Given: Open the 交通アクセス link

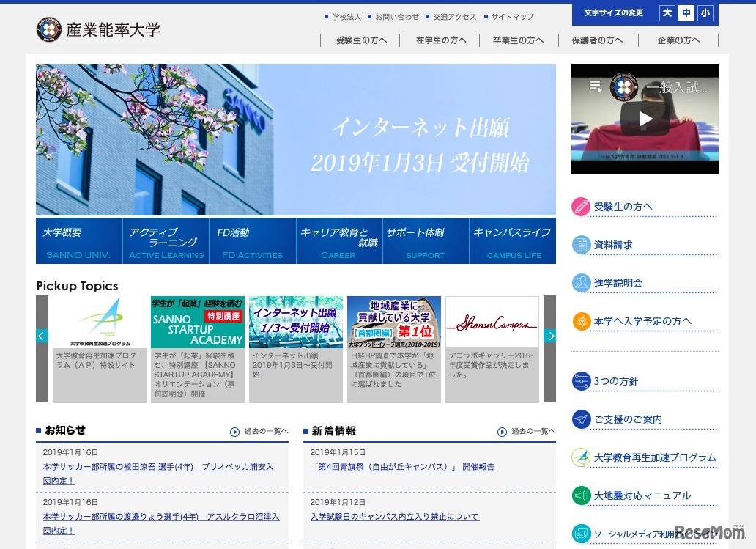Looking at the screenshot, I should point(453,15).
